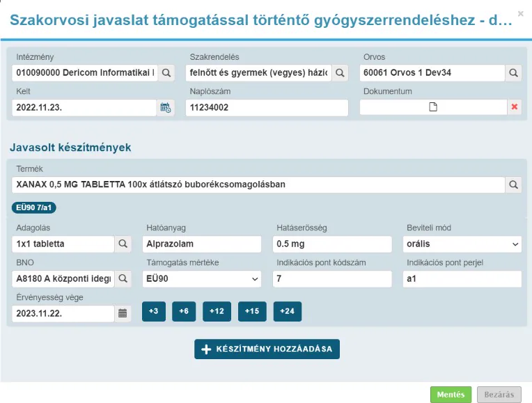Open the Kelt date calendar picker

(x=166, y=107)
